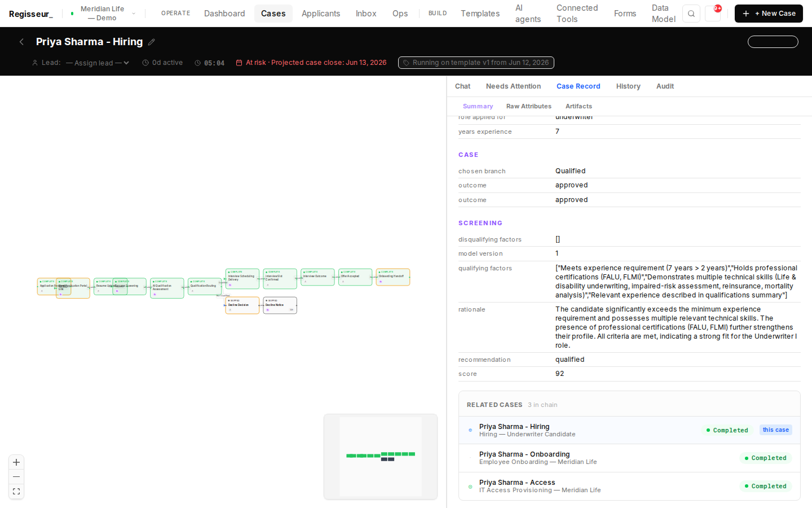Open Priya Sharma - Hiring related case
The height and width of the screenshot is (508, 812).
pyautogui.click(x=629, y=430)
